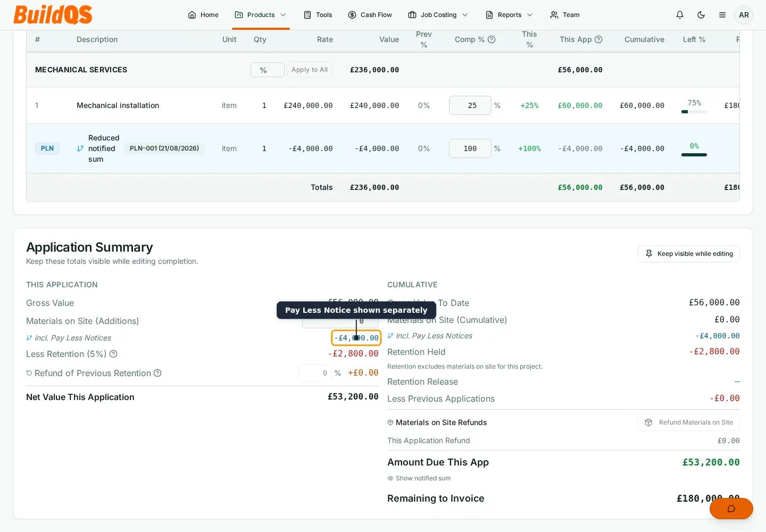Viewport: 766px width, 532px height.
Task: Open the Tools menu item
Action: click(x=318, y=15)
